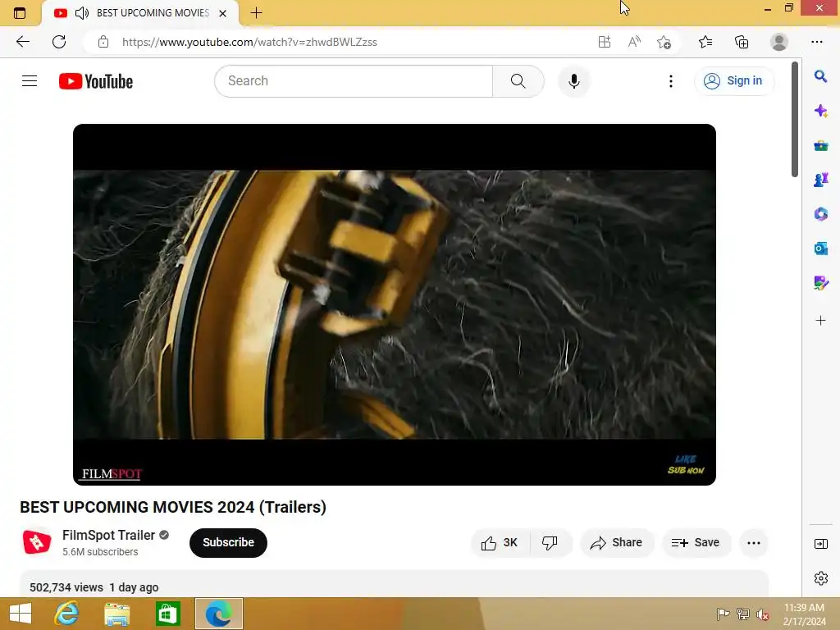Image resolution: width=840 pixels, height=630 pixels.
Task: Open the Drop/designer sidebar icon
Action: (x=820, y=282)
